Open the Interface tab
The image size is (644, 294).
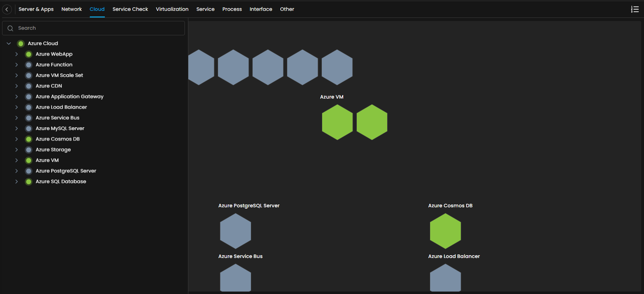point(261,9)
